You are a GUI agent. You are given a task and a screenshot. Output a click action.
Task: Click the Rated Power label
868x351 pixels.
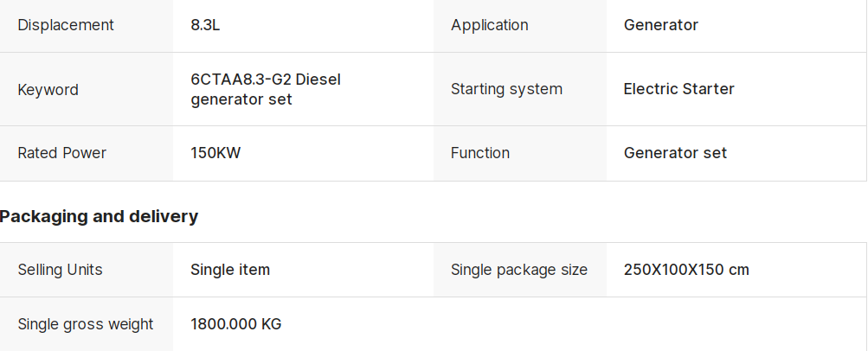pos(62,153)
